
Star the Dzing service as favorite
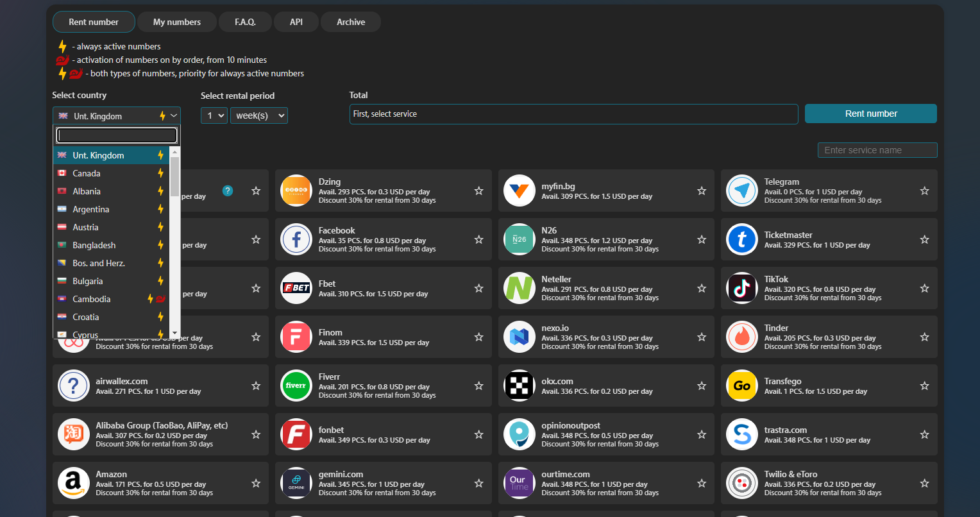[x=478, y=191]
